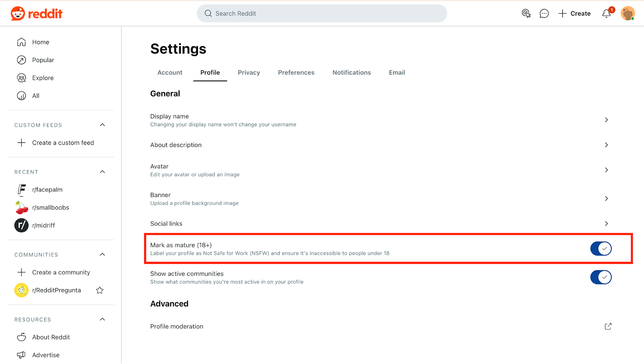
Task: Open the notifications bell icon
Action: [607, 14]
